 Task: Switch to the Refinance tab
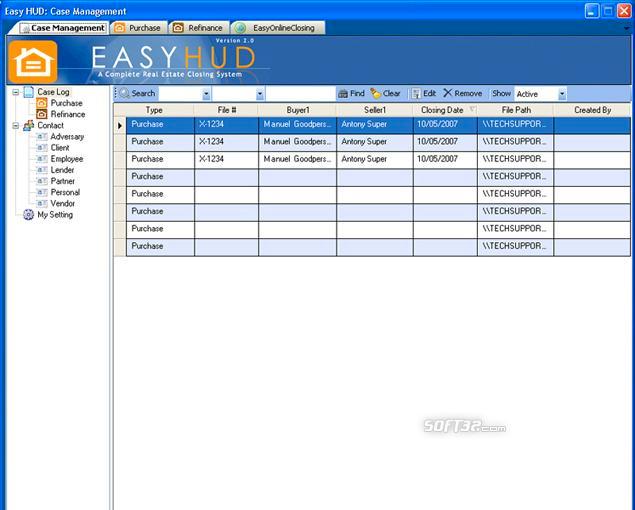point(199,28)
